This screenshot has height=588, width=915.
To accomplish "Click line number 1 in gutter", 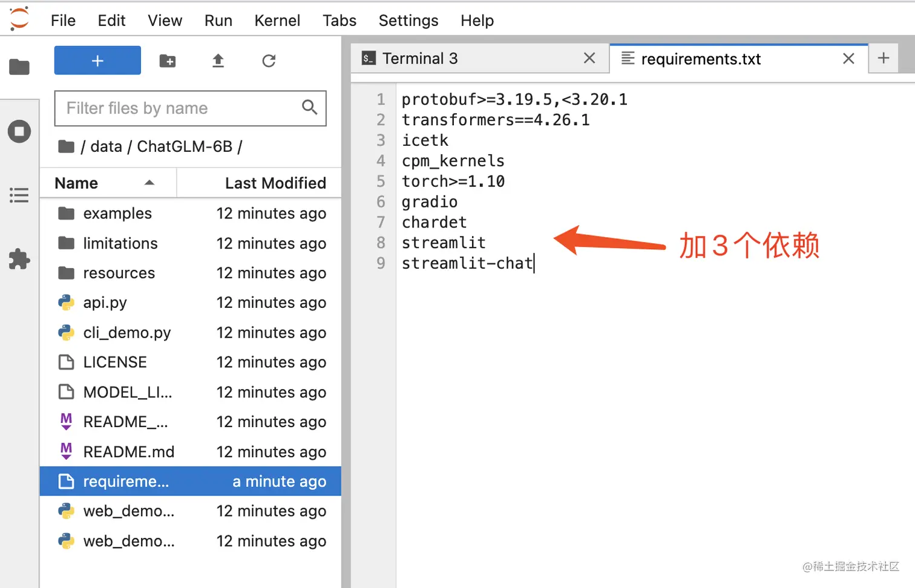I will click(381, 99).
